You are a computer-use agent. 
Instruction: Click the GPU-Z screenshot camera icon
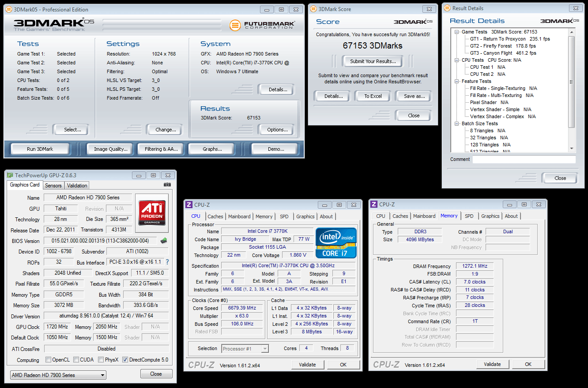167,185
